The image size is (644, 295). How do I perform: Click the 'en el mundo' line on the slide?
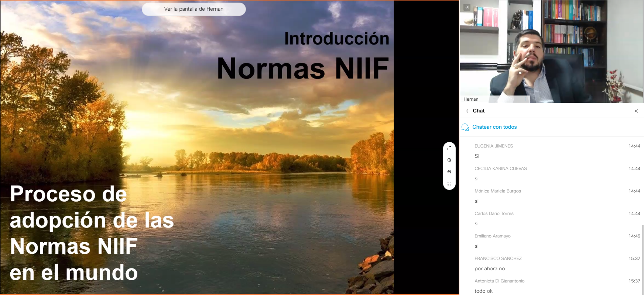pyautogui.click(x=74, y=273)
